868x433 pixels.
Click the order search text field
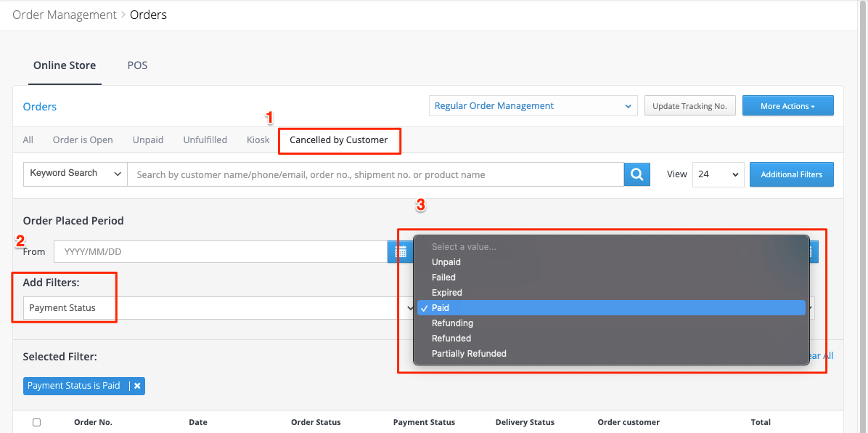376,174
